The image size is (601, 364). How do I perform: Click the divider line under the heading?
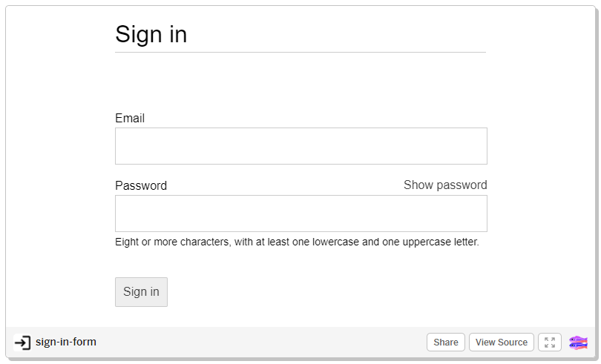click(300, 52)
